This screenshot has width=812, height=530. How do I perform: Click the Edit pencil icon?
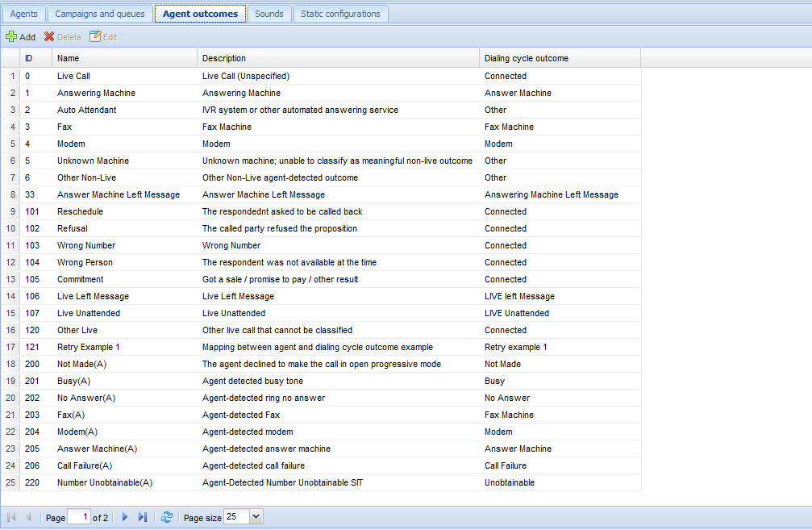pyautogui.click(x=95, y=37)
